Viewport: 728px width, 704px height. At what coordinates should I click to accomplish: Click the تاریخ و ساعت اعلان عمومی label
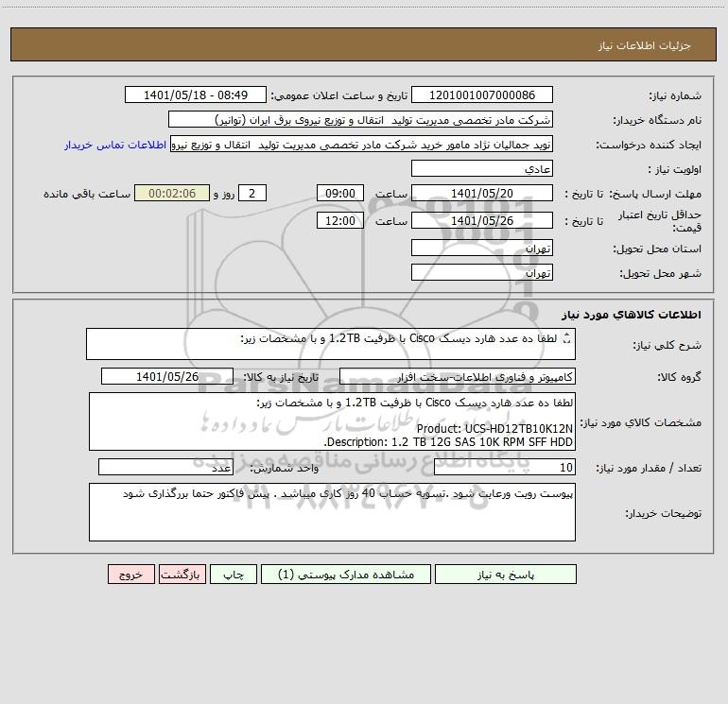click(x=338, y=95)
